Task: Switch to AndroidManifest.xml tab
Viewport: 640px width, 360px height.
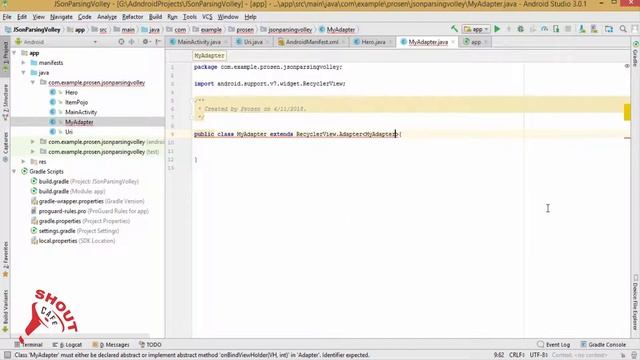Action: (312, 42)
